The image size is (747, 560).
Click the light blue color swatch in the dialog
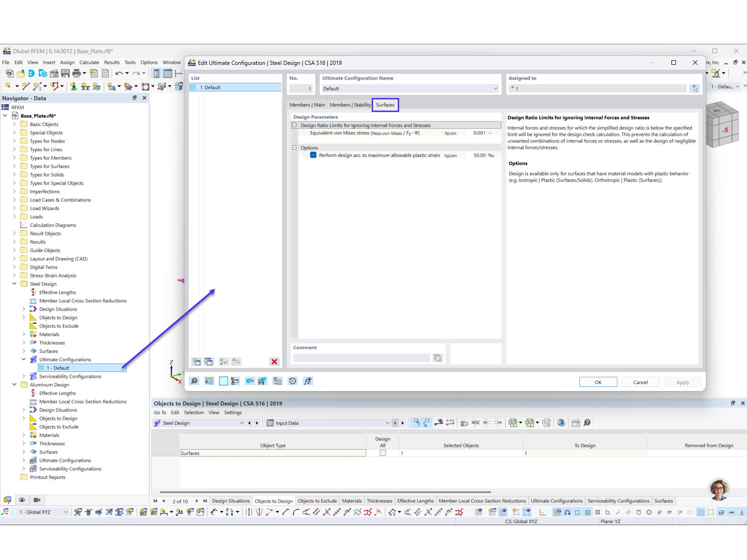[224, 381]
